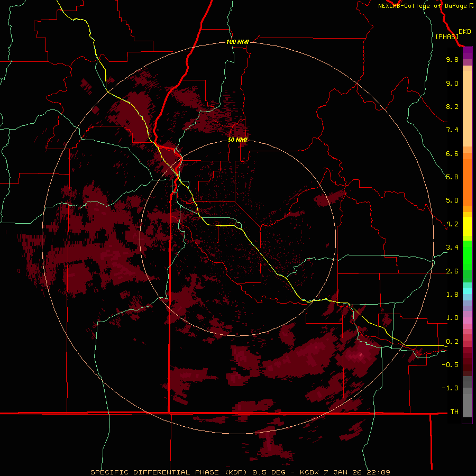This screenshot has height=476, width=476.
Task: Click the -1.3 scale value
Action: 450,388
